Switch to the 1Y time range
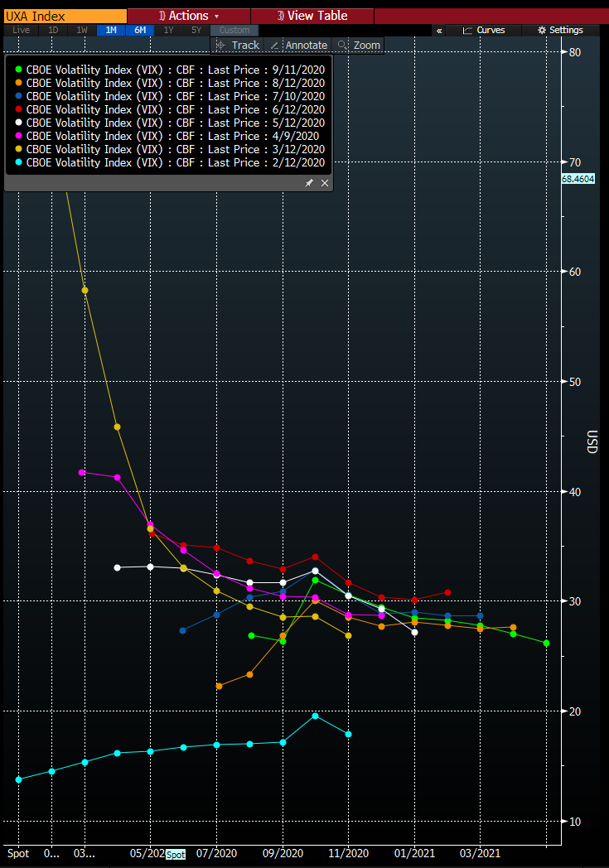Image resolution: width=609 pixels, height=868 pixels. point(168,30)
